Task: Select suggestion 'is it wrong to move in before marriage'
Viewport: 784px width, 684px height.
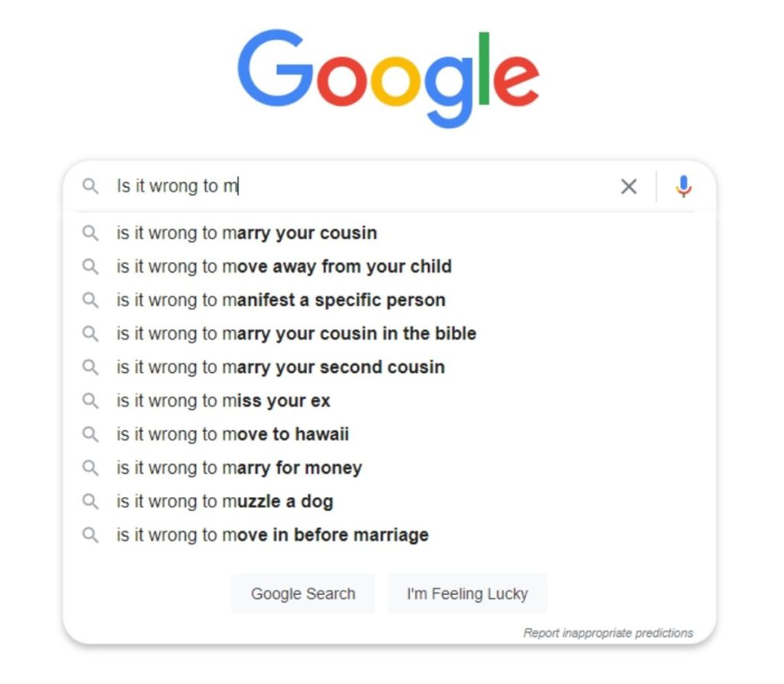Action: pyautogui.click(x=272, y=535)
